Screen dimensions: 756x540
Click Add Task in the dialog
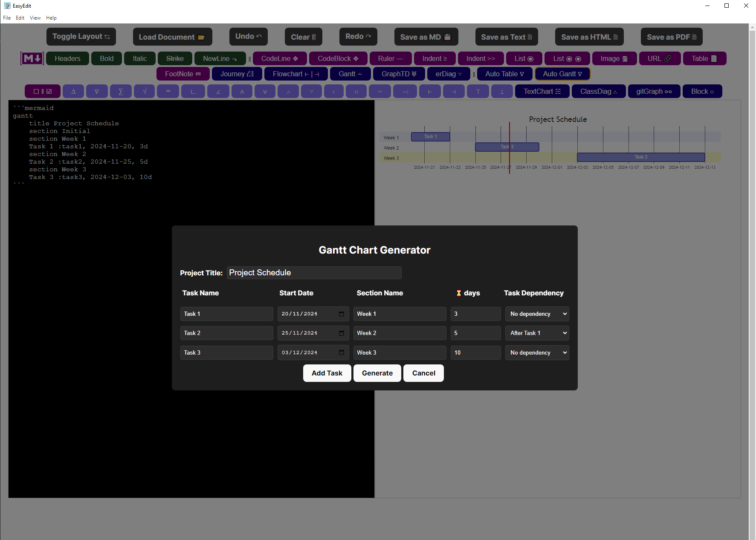pos(327,373)
